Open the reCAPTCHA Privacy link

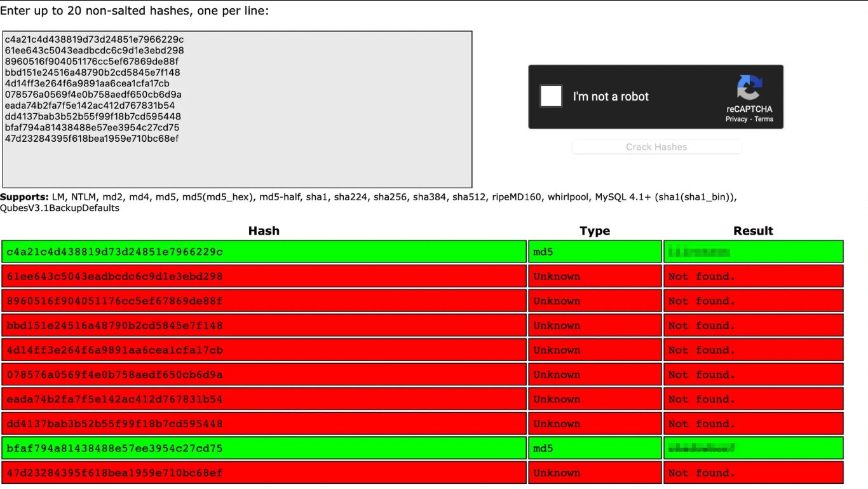click(736, 119)
